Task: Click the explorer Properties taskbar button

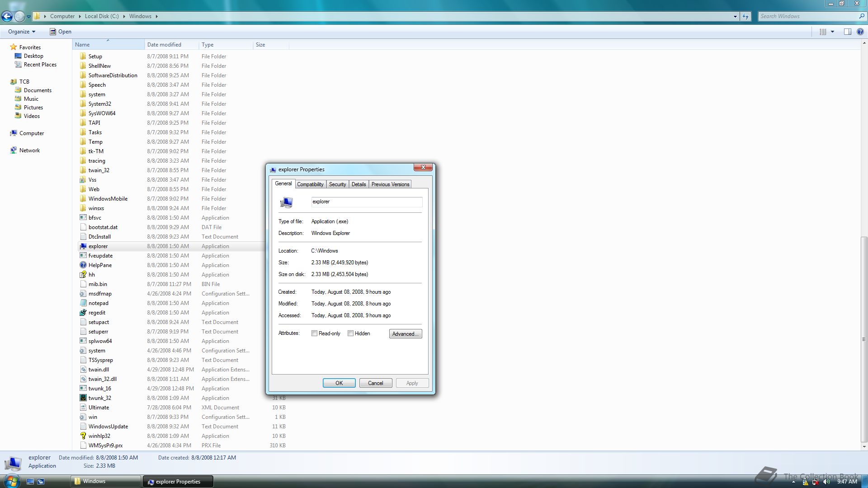Action: coord(178,482)
